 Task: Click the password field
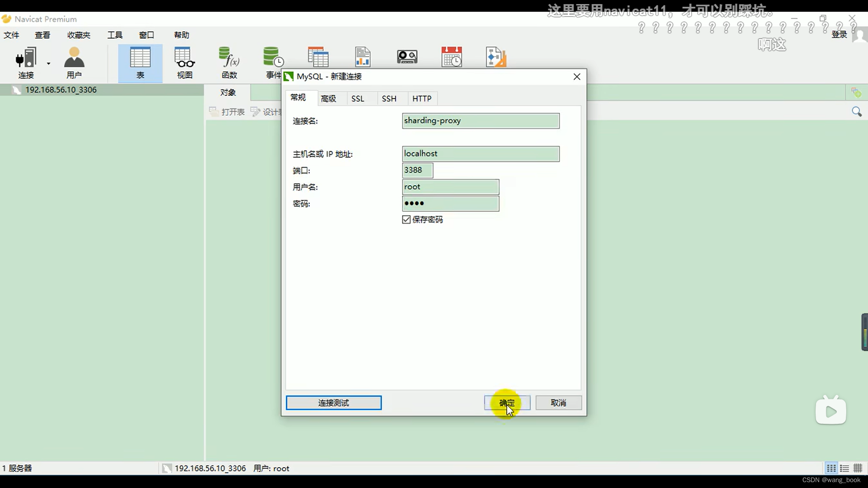[x=450, y=203]
